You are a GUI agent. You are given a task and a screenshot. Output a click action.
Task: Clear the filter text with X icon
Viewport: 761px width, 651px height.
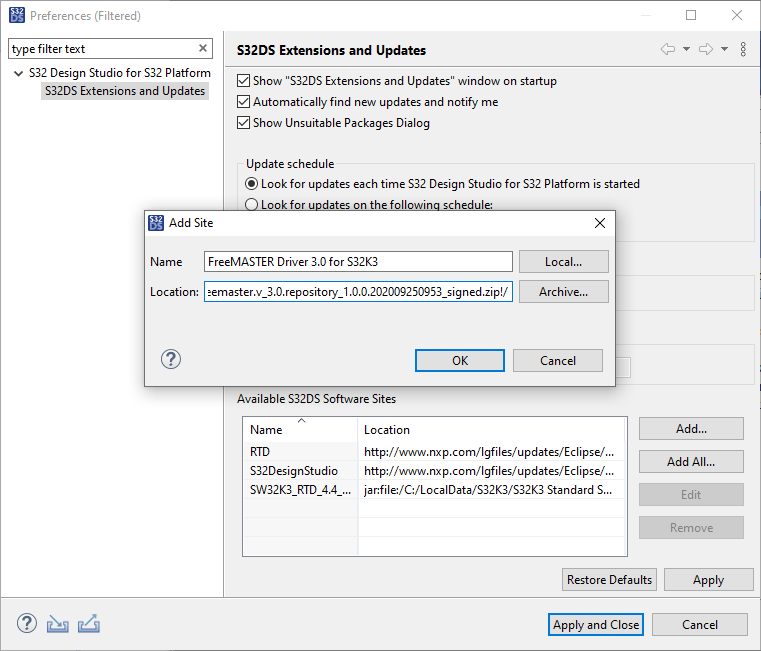pos(203,48)
